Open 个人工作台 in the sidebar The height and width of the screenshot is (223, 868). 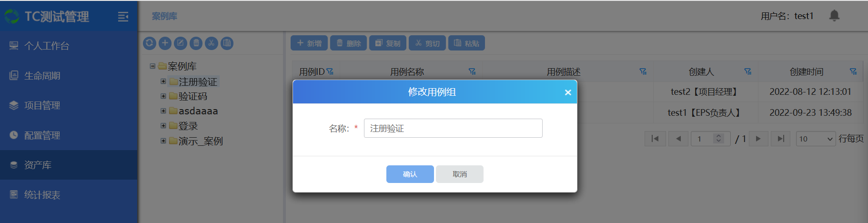[47, 46]
